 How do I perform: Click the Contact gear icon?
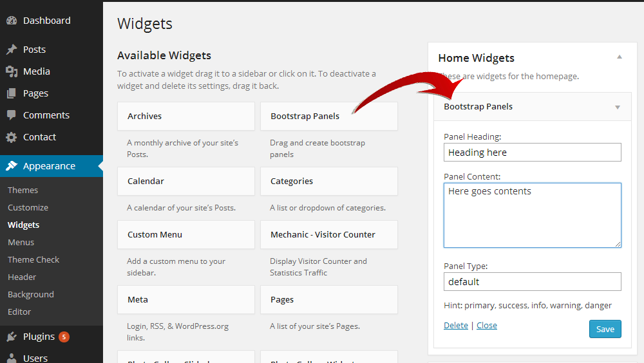12,137
